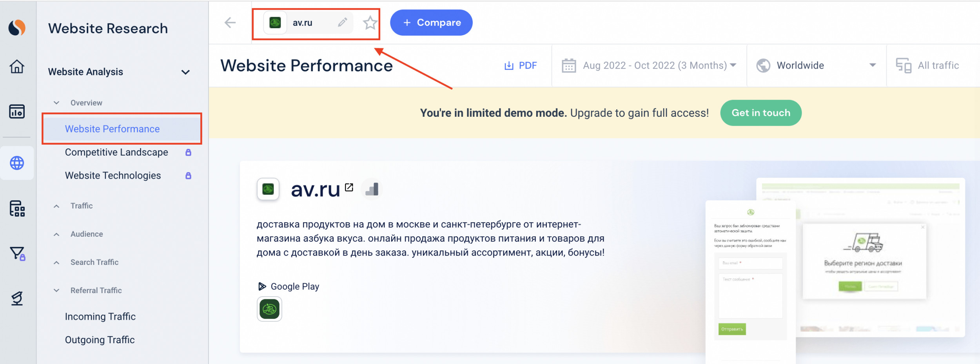Download the report as PDF
The height and width of the screenshot is (364, 980).
click(x=521, y=65)
